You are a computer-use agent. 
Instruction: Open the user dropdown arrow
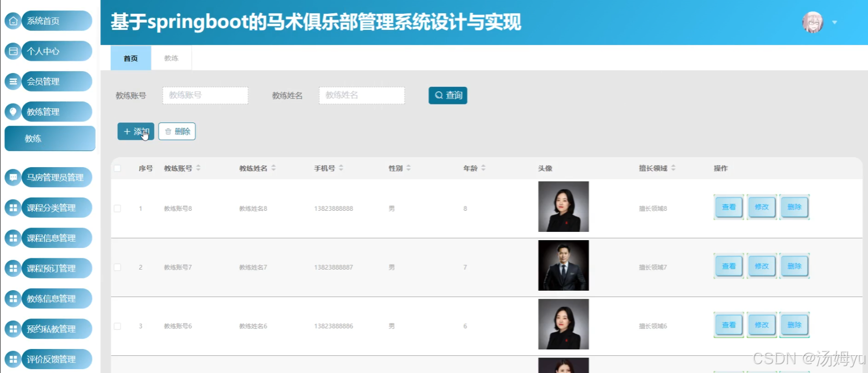click(835, 23)
